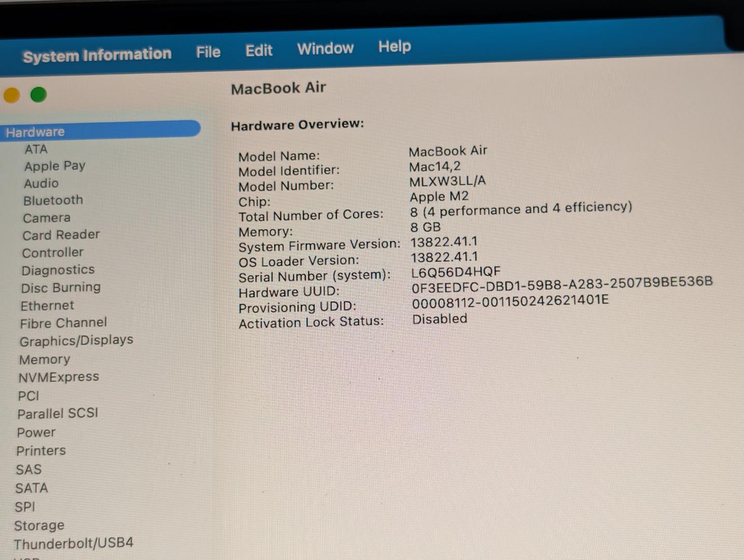Open the Camera hardware section
Screen dimensions: 744x560
[46, 218]
